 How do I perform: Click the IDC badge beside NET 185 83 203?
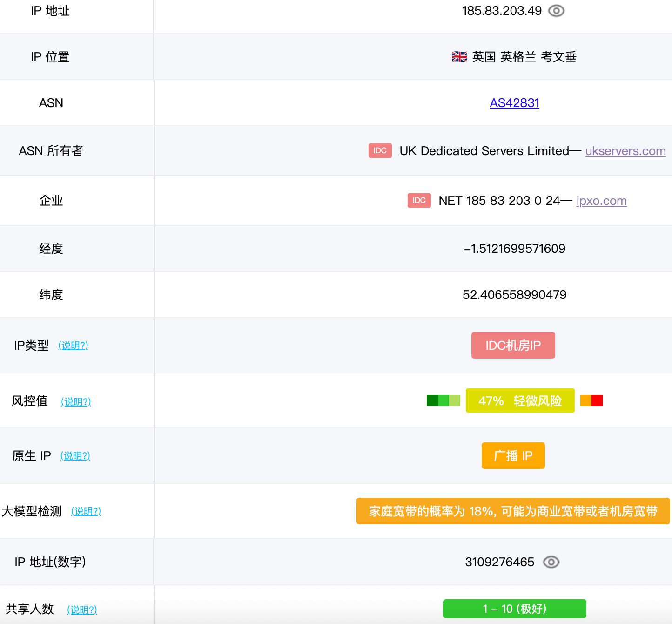[x=419, y=200]
